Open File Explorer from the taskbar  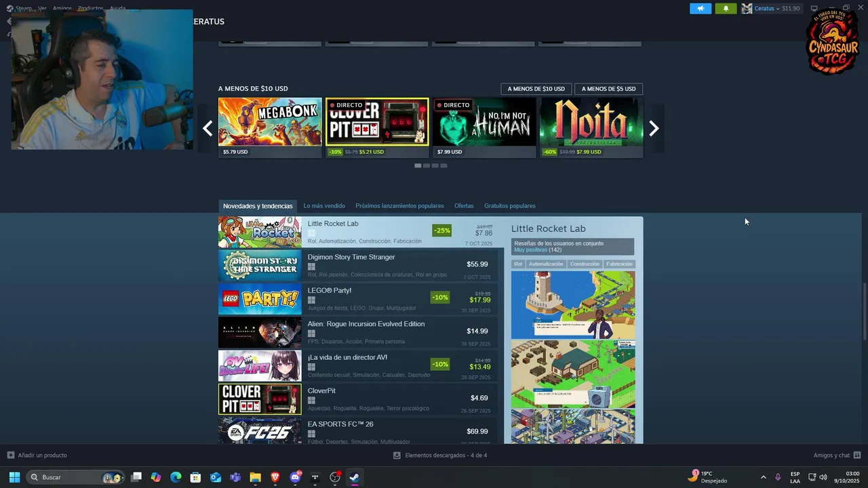click(255, 477)
